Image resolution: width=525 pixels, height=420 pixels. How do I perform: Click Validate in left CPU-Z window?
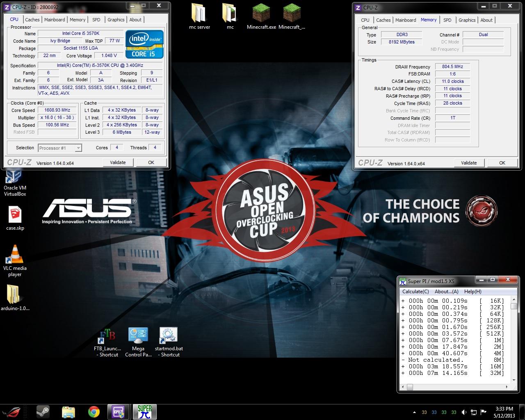point(118,162)
